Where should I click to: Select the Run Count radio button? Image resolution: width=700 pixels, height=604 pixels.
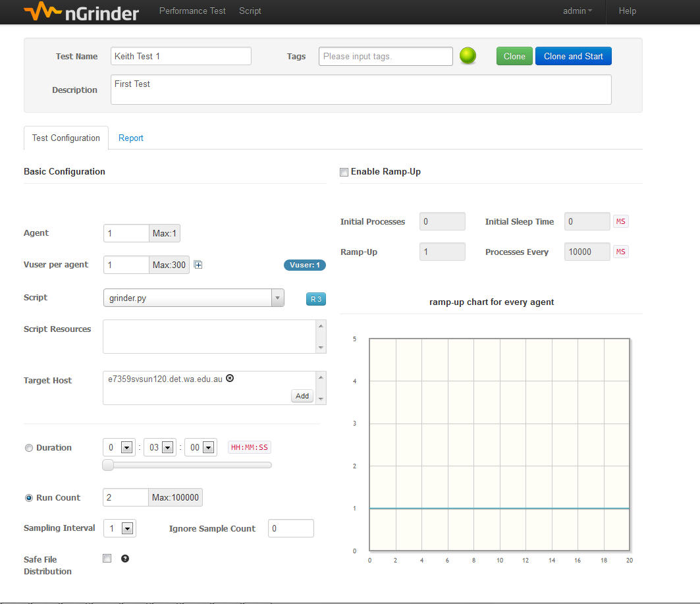(28, 498)
